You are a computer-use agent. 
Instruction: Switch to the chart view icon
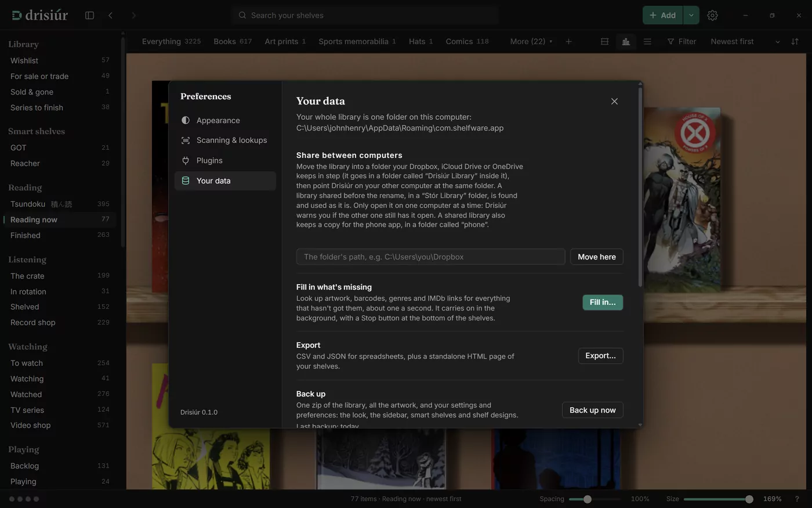626,41
